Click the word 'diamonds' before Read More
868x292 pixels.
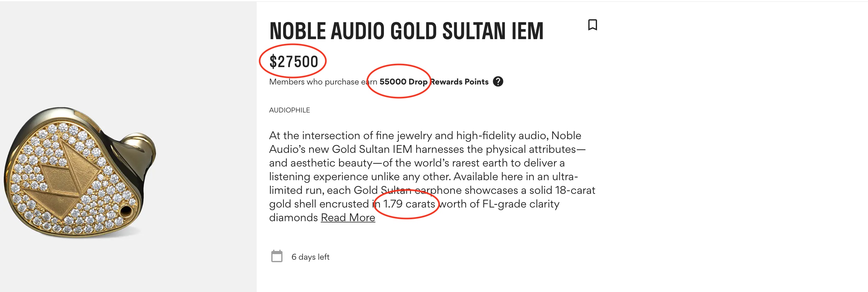(293, 218)
